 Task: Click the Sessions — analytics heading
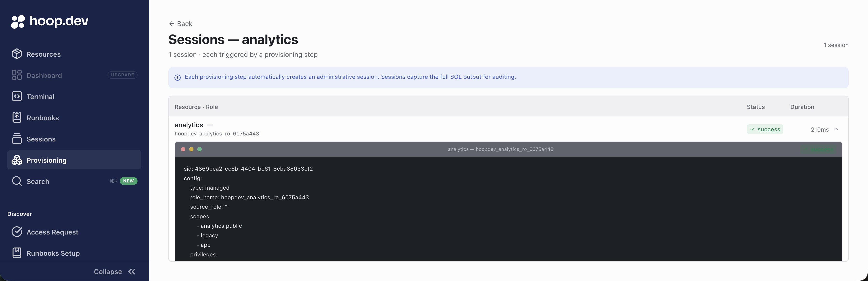[x=233, y=39]
